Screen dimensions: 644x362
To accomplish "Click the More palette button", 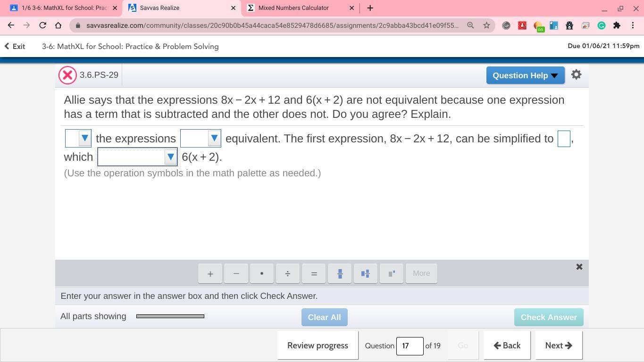I will (x=421, y=273).
